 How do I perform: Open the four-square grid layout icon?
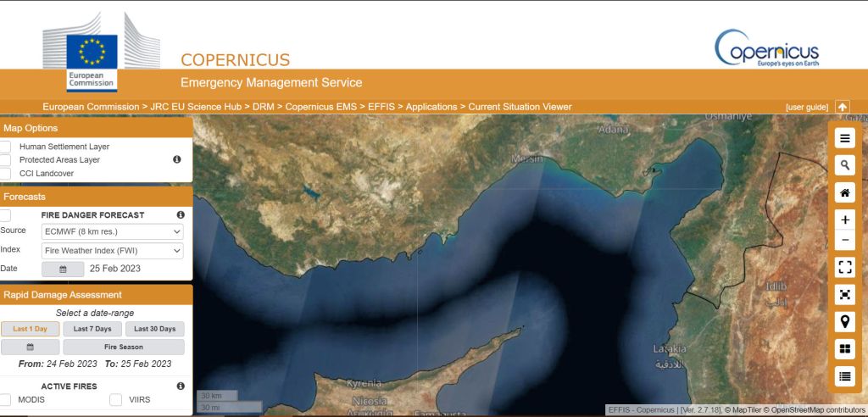(844, 348)
